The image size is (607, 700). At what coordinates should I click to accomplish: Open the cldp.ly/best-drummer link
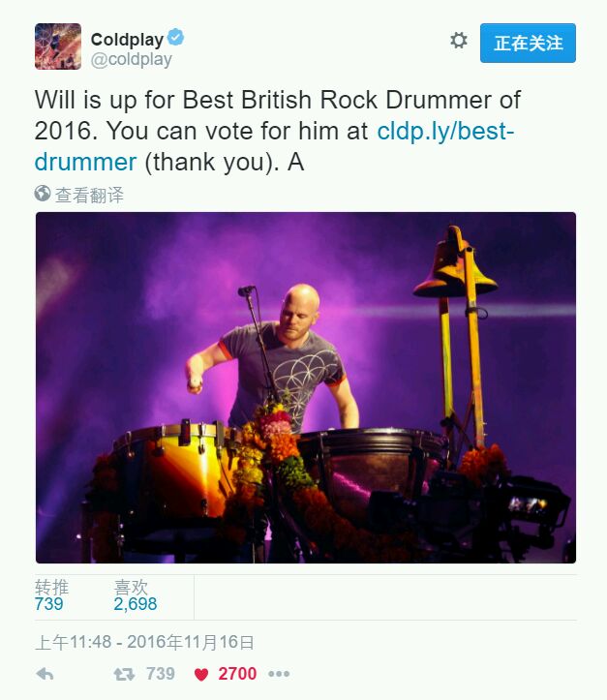pos(274,146)
